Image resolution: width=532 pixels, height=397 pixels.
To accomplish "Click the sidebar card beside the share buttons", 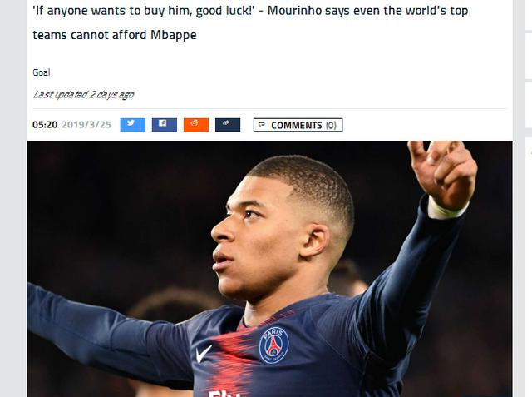I will pos(529,105).
